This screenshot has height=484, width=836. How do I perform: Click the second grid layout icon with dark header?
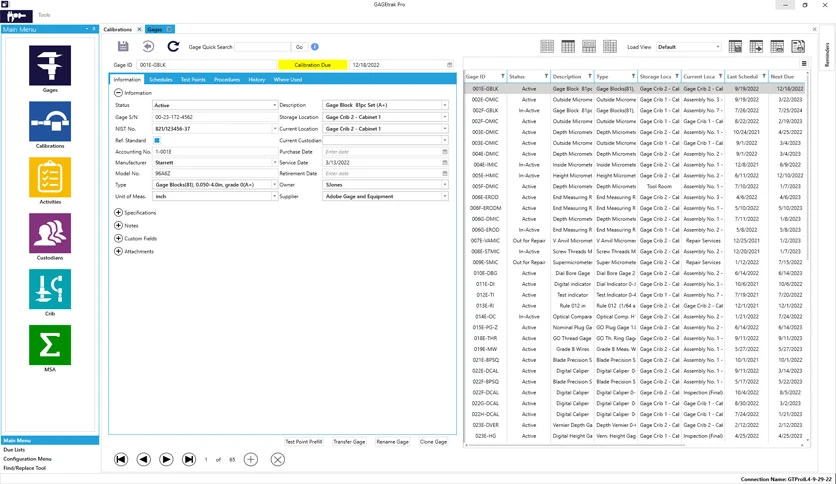(568, 46)
